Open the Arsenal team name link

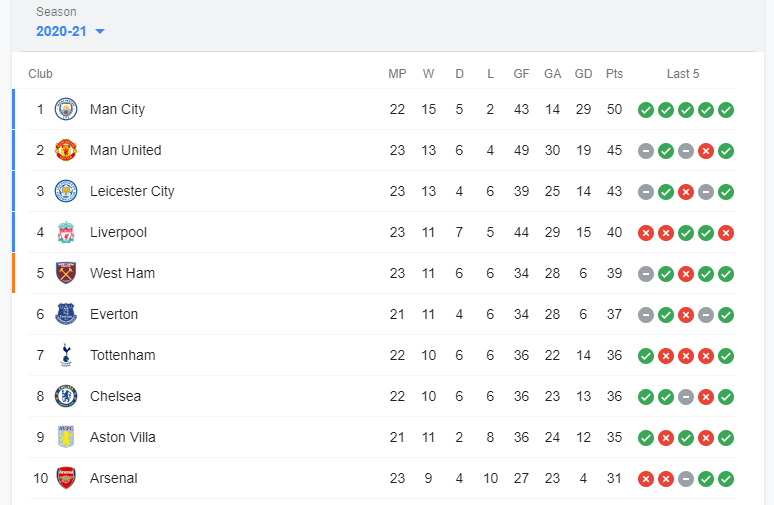tap(113, 478)
